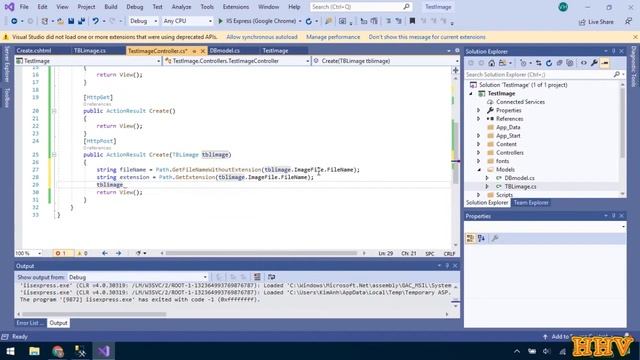This screenshot has width=640, height=360.
Task: Click Collapse All in Solution Explorer
Action: click(560, 63)
